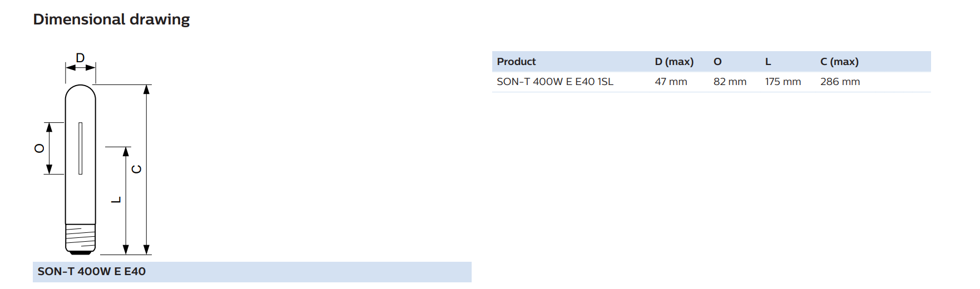Click the Product column header

[x=516, y=62]
